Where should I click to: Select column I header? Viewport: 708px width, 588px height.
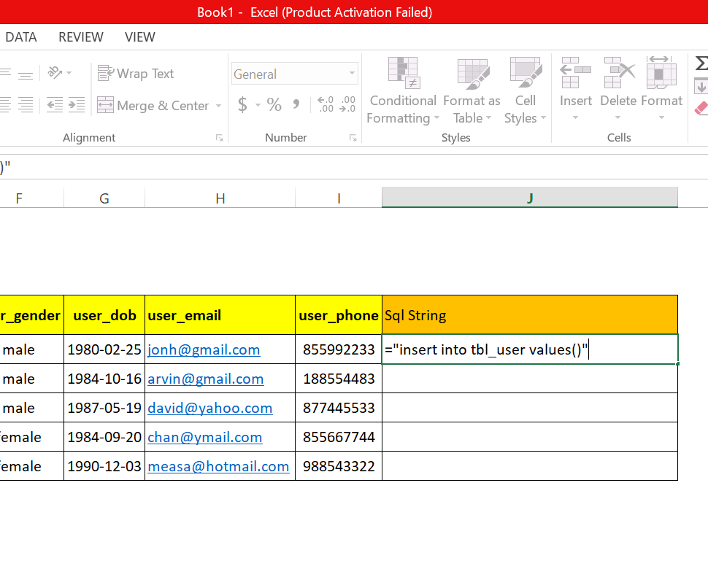click(339, 198)
